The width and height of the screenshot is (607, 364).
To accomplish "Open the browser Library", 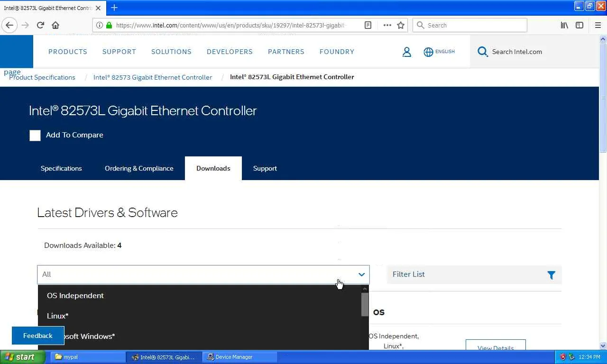I will (564, 25).
